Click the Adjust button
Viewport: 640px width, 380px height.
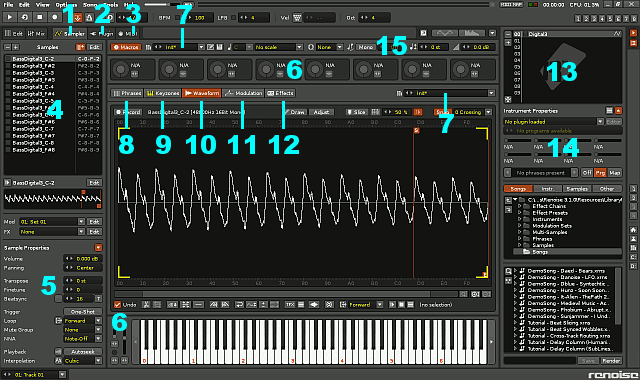322,112
